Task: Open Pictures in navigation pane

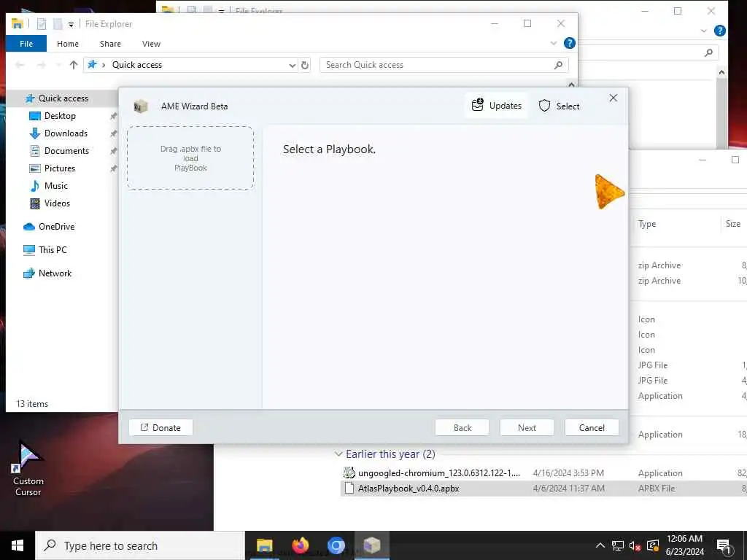Action: pyautogui.click(x=60, y=168)
